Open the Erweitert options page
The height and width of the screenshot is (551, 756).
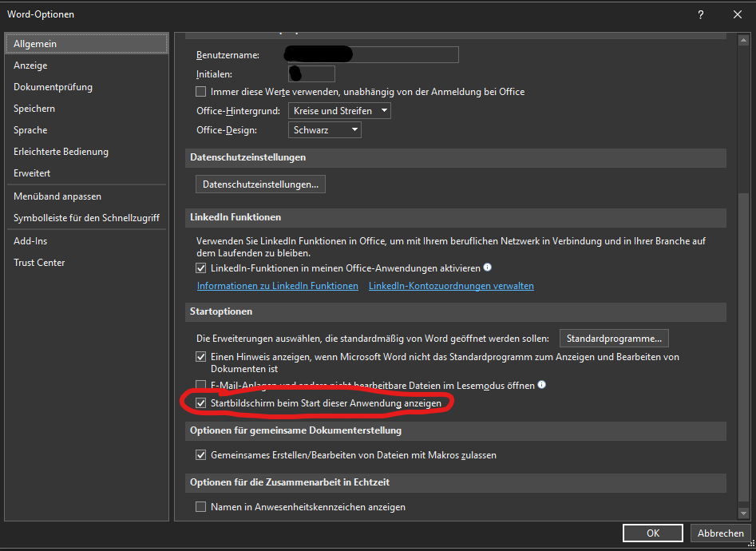click(x=87, y=173)
